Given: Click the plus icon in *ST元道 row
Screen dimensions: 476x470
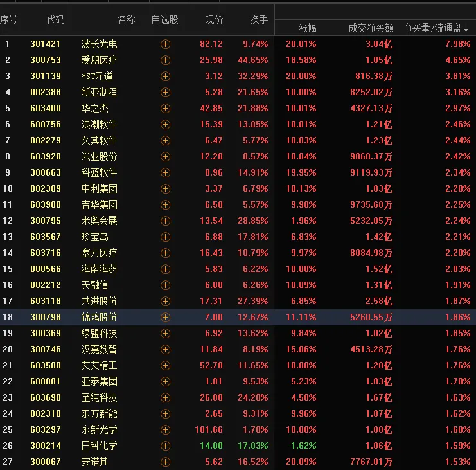Looking at the screenshot, I should pos(165,77).
